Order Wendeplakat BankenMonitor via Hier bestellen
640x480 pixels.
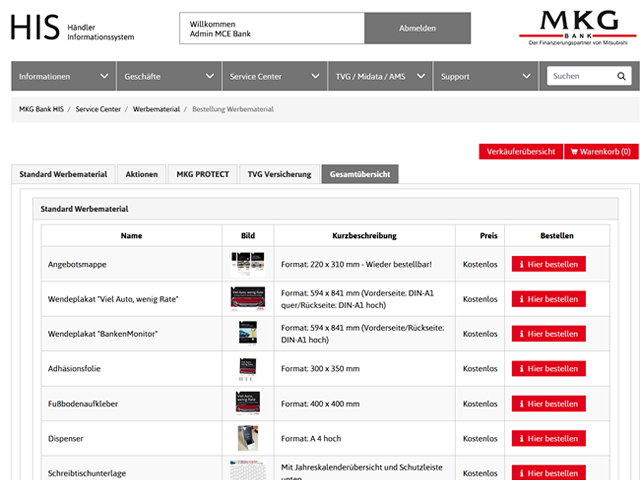(549, 333)
